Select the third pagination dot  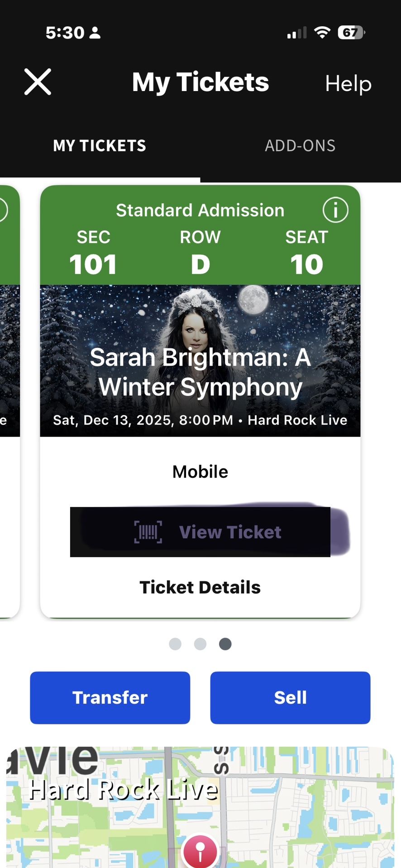225,644
